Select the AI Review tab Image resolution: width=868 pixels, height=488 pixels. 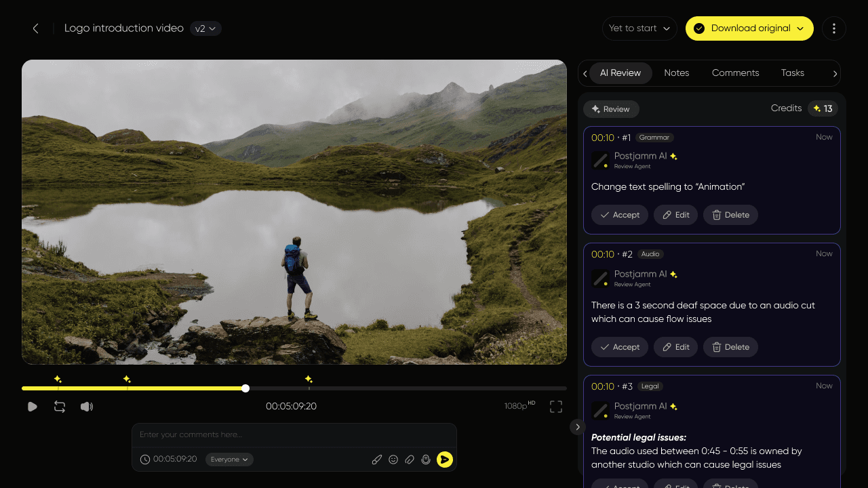(x=620, y=73)
